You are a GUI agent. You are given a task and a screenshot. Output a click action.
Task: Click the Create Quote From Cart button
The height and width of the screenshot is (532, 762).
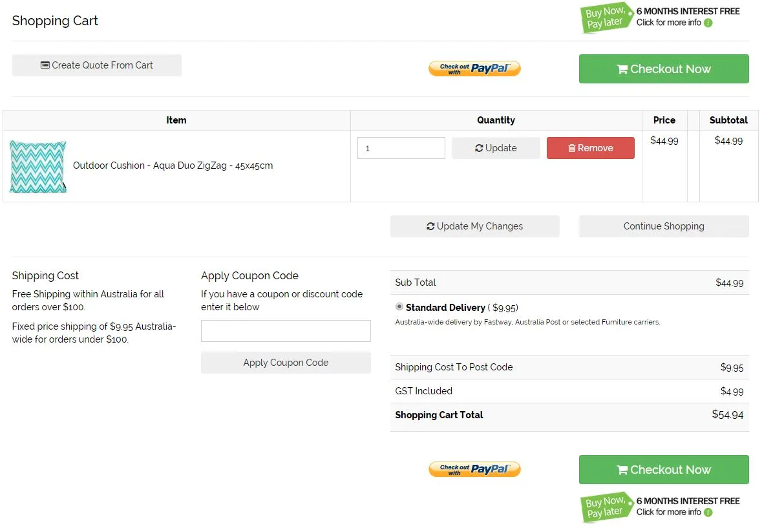click(x=97, y=65)
